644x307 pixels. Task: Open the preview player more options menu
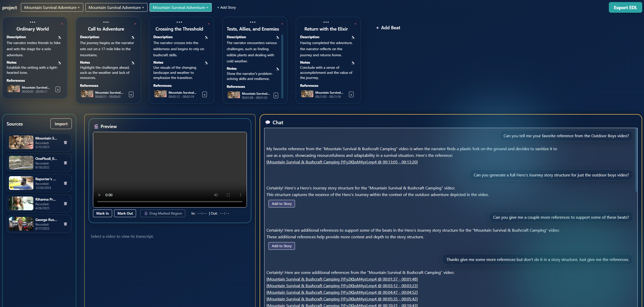240,195
